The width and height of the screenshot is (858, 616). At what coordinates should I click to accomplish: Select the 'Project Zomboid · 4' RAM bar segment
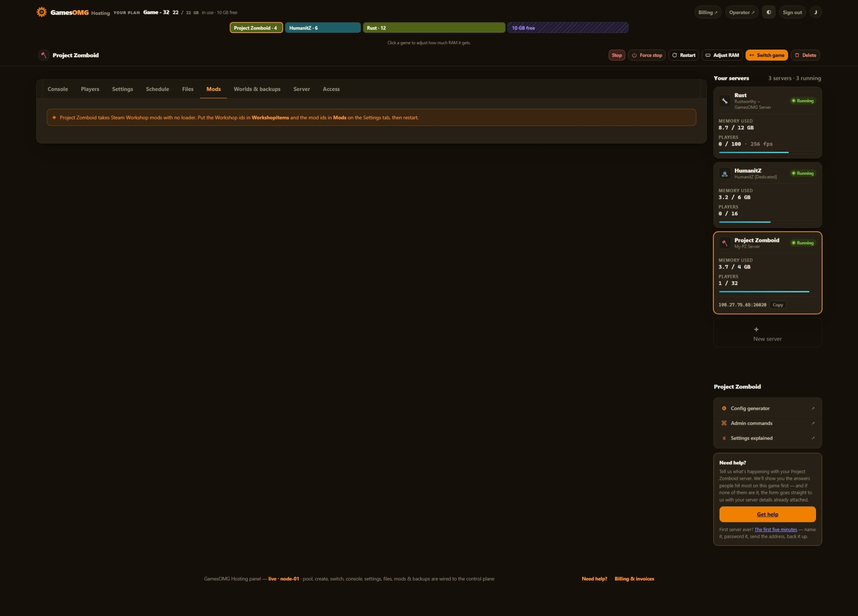256,28
